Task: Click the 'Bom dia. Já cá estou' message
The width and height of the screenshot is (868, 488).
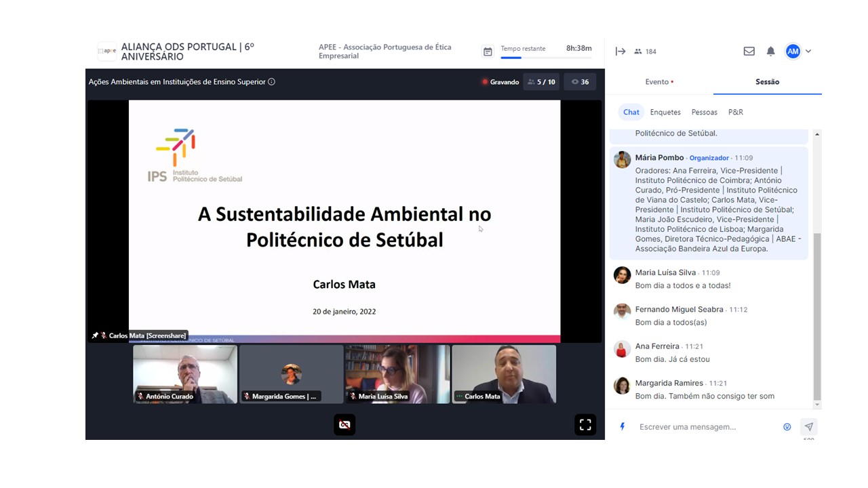Action: 673,359
